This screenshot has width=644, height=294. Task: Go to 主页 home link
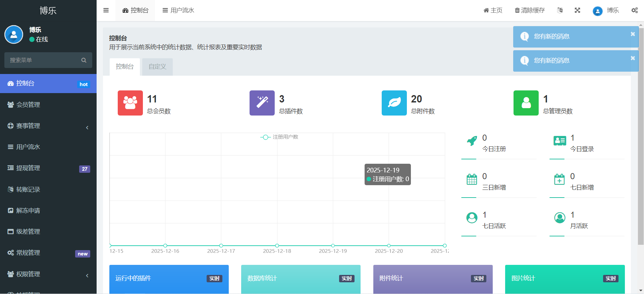point(493,10)
